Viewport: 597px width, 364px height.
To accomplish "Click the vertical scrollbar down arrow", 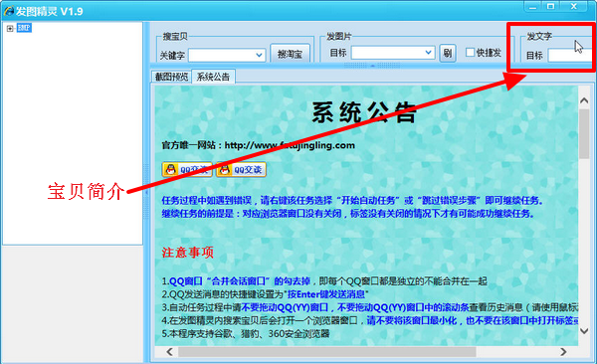I will (584, 331).
